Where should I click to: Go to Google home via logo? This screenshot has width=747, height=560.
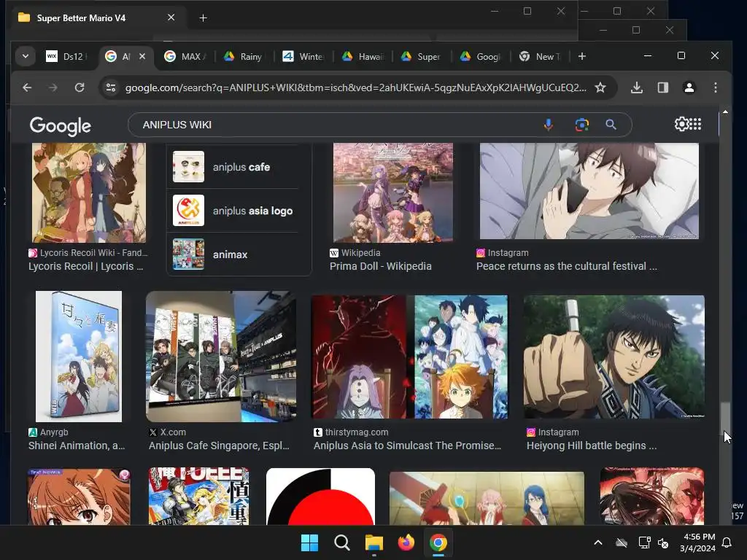[60, 125]
